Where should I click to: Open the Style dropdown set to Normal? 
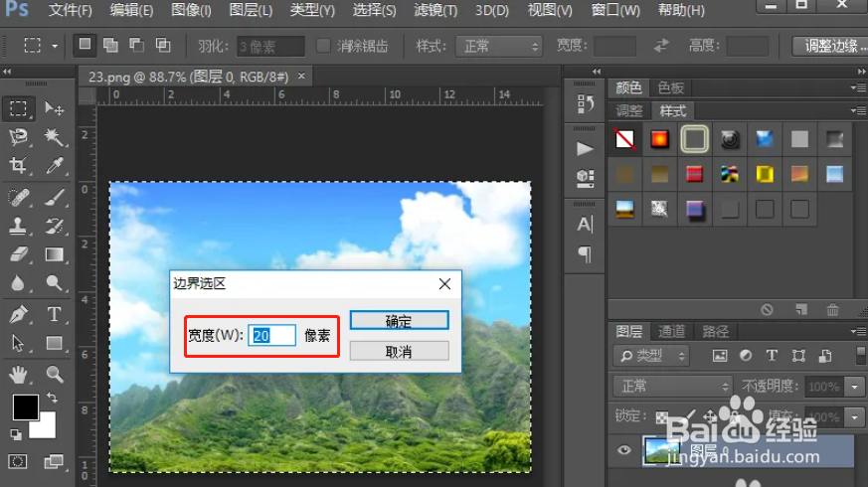click(x=499, y=46)
